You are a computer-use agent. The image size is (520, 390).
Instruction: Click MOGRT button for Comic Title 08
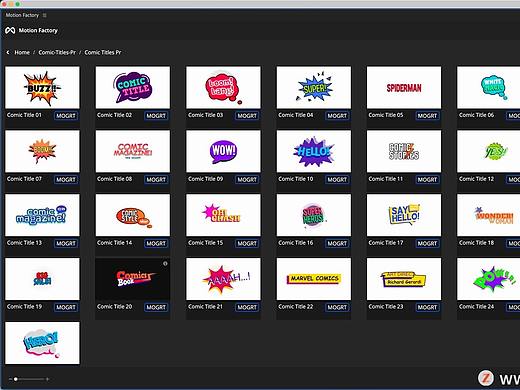pos(156,180)
